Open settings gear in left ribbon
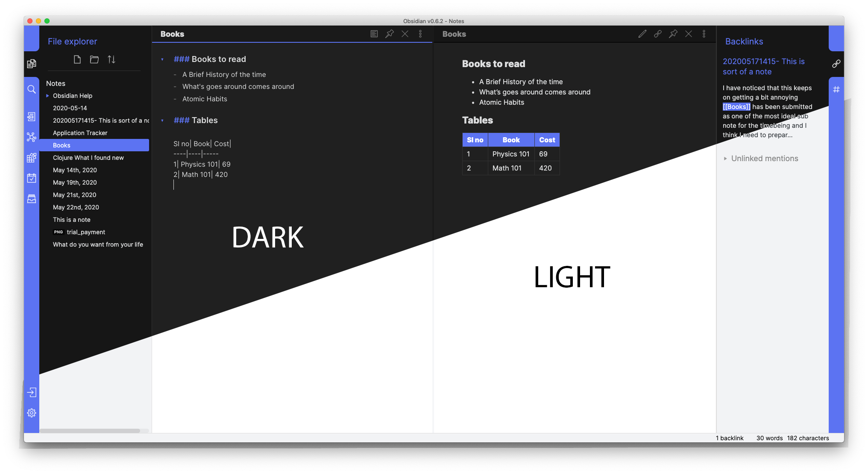The height and width of the screenshot is (474, 868). (x=32, y=413)
